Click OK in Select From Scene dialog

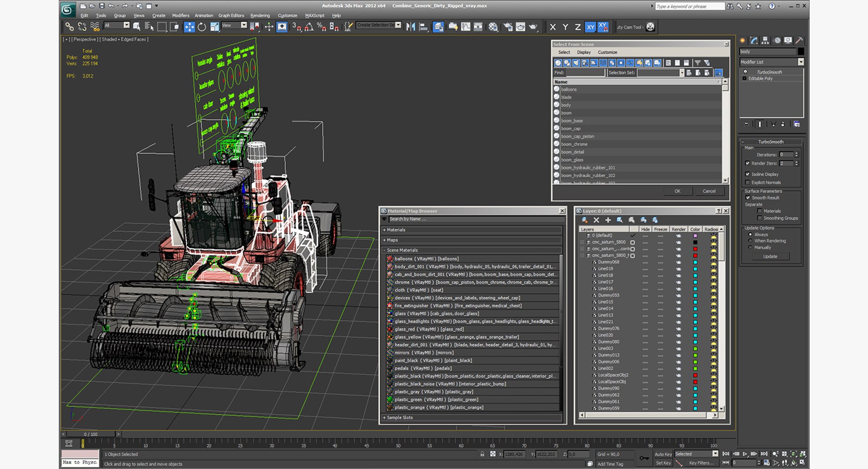pyautogui.click(x=677, y=191)
